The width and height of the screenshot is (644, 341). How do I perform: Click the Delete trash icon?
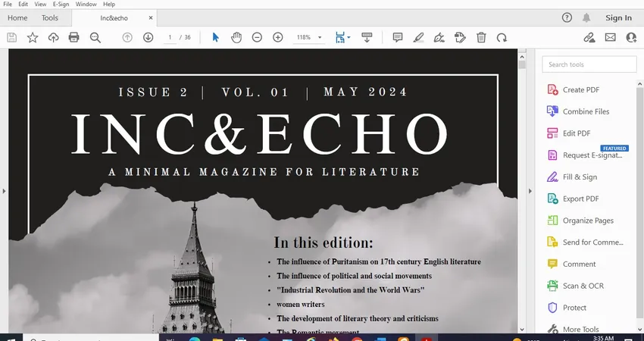click(481, 37)
